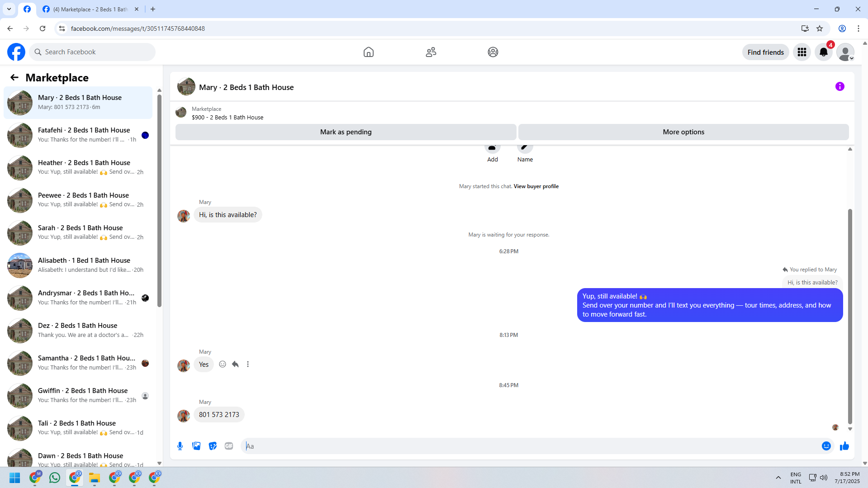The image size is (868, 488).
Task: Click the $900 listing title in header
Action: click(228, 118)
